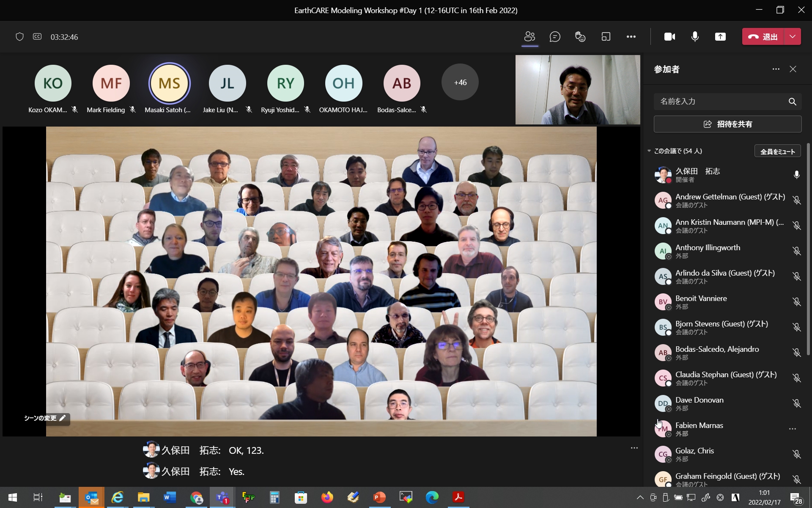Open Task View in taskbar
Image resolution: width=812 pixels, height=508 pixels.
click(38, 497)
